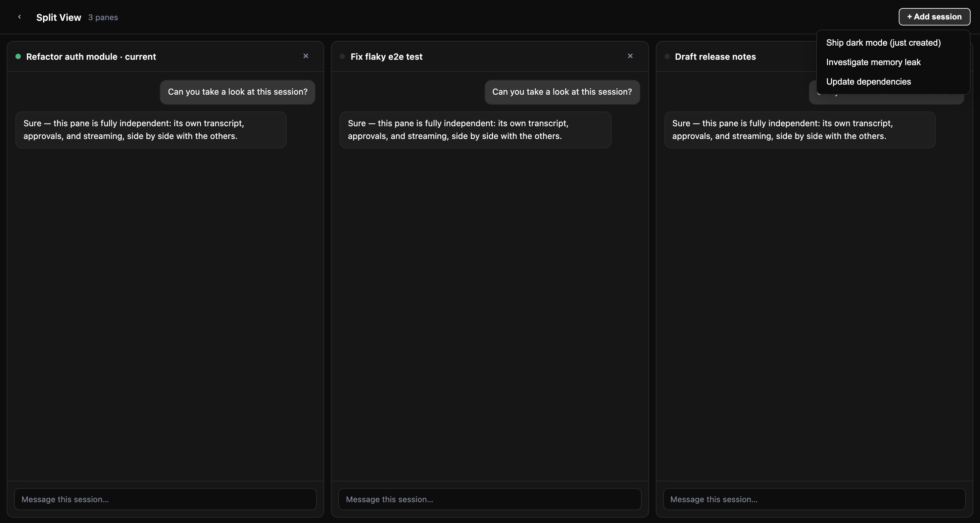Go back using the left chevron icon

pos(19,17)
